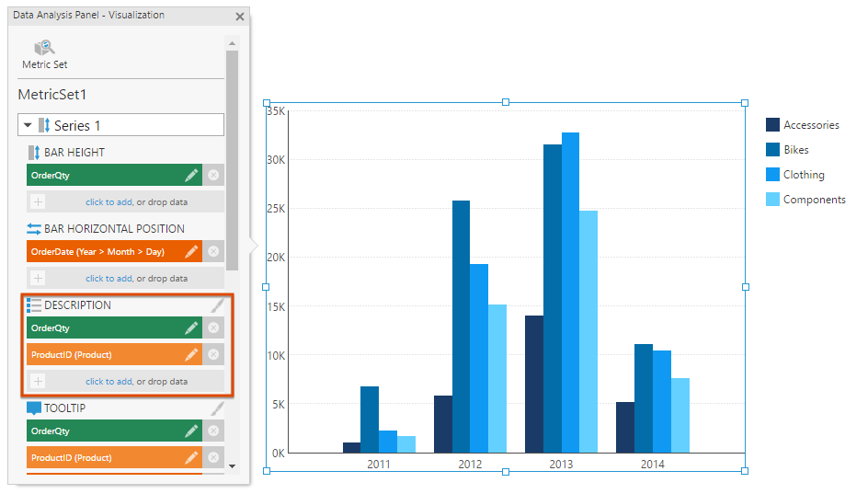Select the Accessories legend color swatch
868x494 pixels.
[x=772, y=125]
